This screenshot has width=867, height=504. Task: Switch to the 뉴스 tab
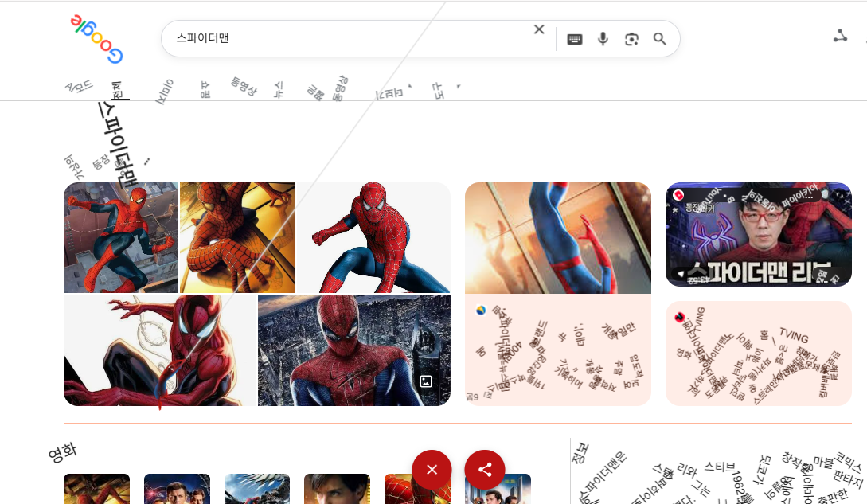click(x=279, y=90)
